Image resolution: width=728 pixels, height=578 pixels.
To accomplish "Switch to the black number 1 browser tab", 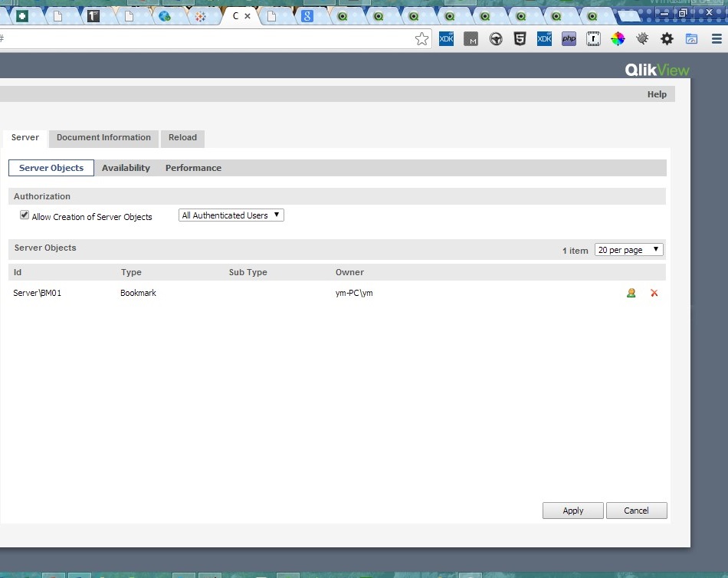I will point(93,17).
